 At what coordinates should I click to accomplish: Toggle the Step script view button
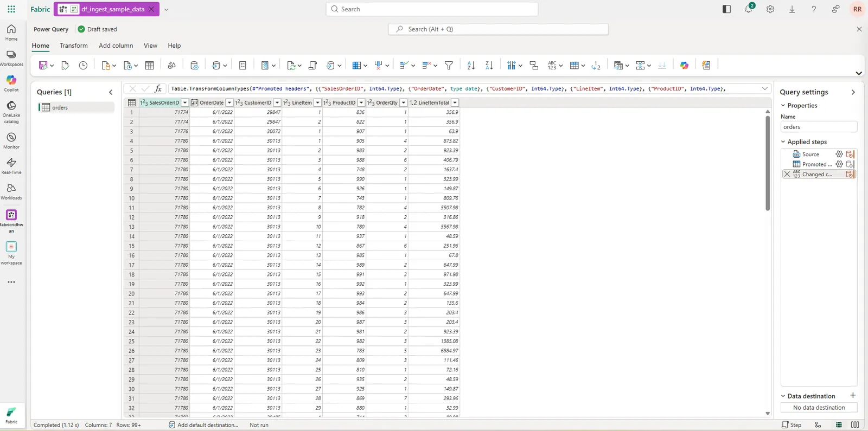coord(792,425)
